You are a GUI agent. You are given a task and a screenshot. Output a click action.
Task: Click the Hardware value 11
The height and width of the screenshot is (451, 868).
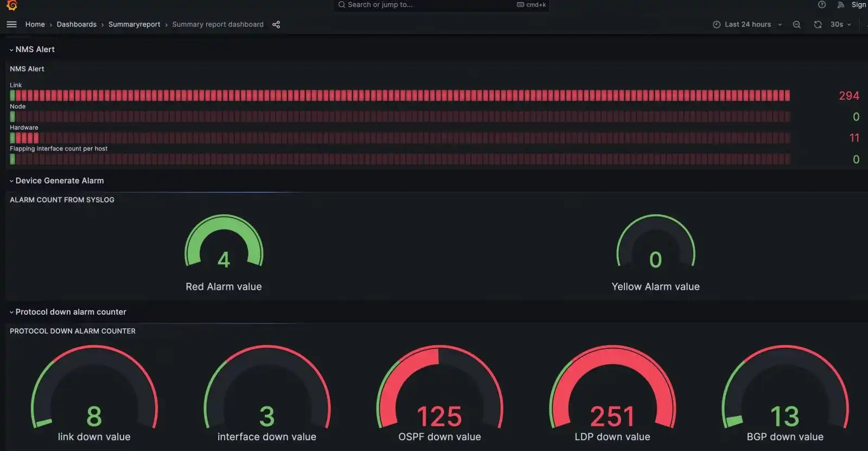[854, 138]
